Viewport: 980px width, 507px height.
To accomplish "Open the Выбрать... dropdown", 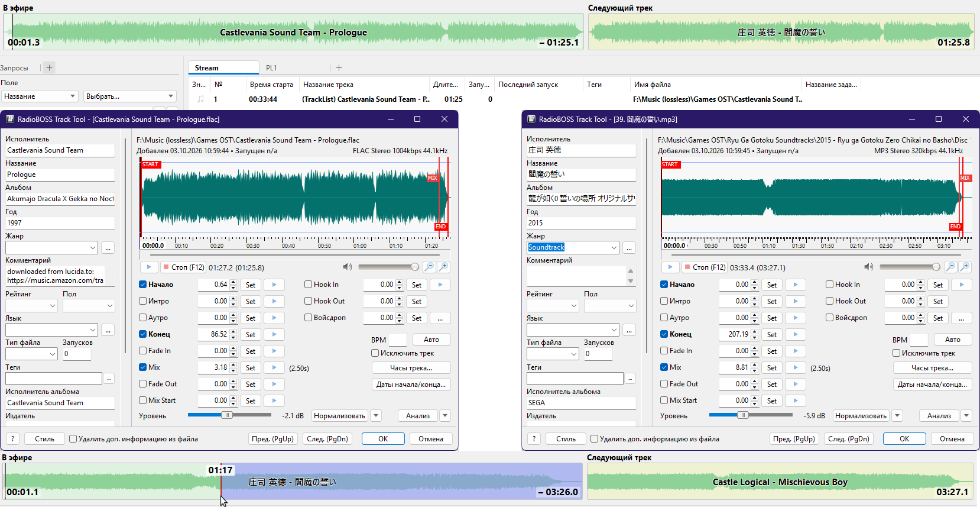I will (x=130, y=96).
